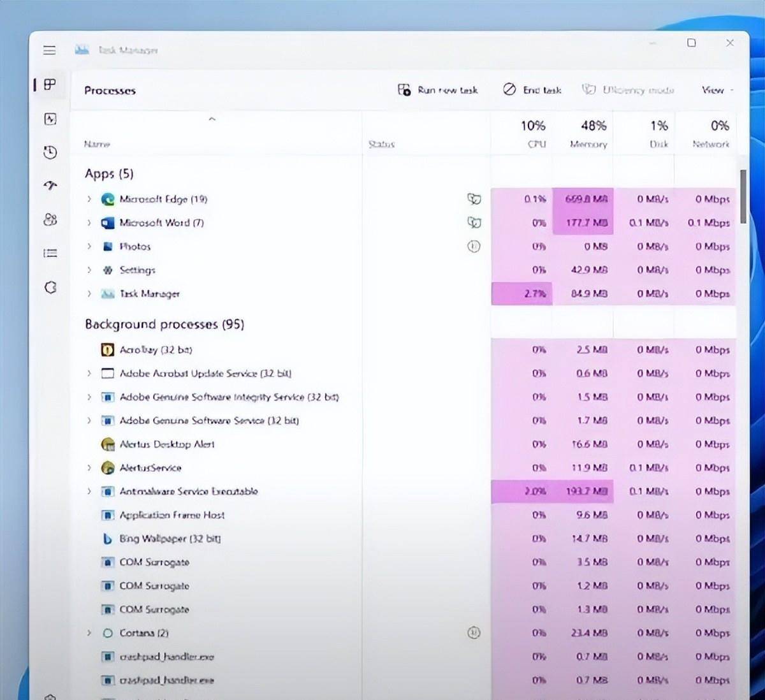Open the hamburger navigation menu
Screen dimensions: 765x700
tap(50, 50)
